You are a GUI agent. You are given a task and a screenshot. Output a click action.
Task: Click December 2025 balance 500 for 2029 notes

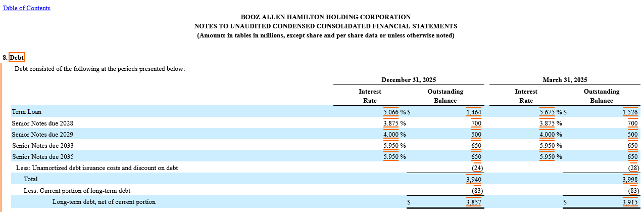(477, 134)
